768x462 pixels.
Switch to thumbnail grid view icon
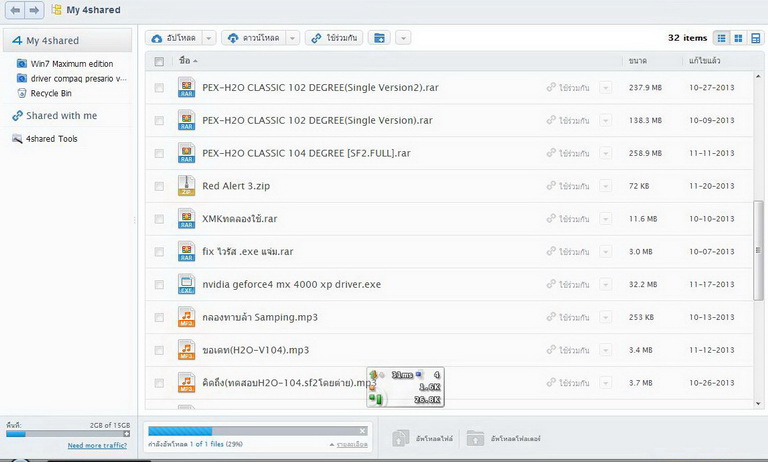pyautogui.click(x=738, y=38)
